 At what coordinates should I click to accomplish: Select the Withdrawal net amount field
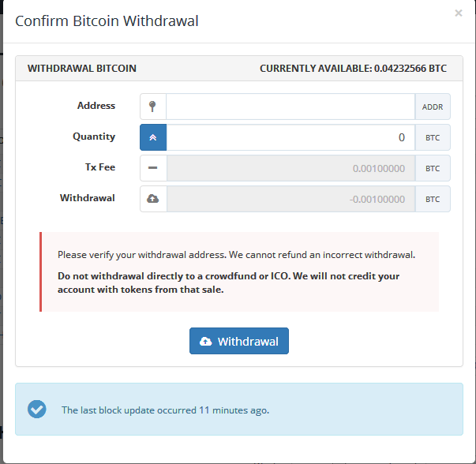point(290,199)
